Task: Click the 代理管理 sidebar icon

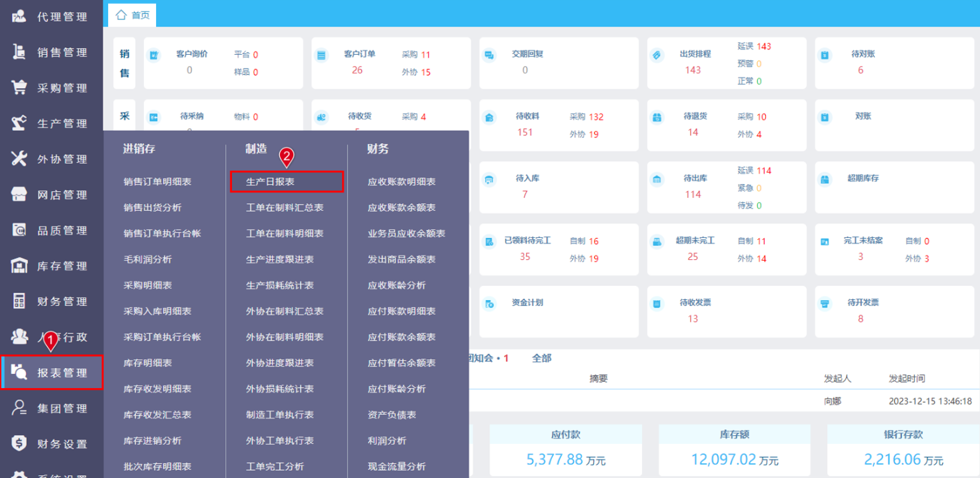Action: point(19,16)
